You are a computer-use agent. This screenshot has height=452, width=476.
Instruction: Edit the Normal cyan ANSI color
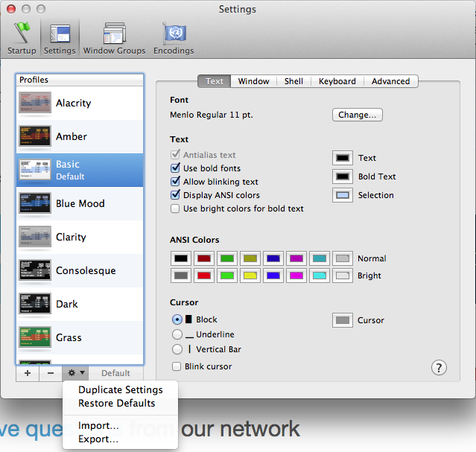point(320,258)
